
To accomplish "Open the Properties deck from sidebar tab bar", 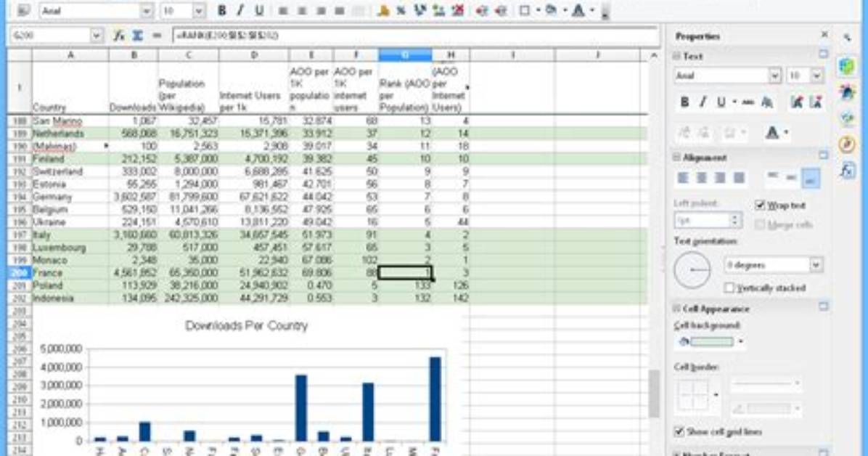I will pyautogui.click(x=847, y=66).
